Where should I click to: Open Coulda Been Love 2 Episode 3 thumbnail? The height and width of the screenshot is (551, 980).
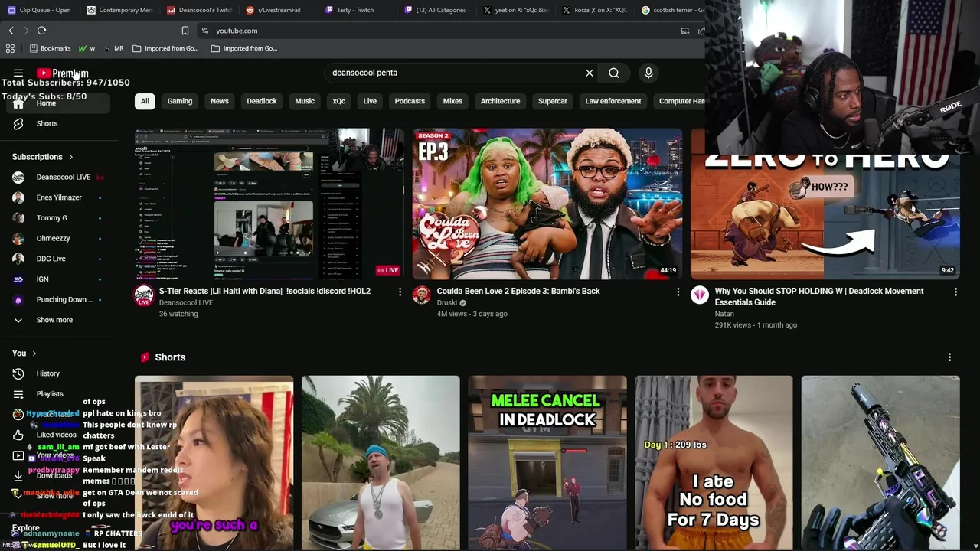coord(547,204)
